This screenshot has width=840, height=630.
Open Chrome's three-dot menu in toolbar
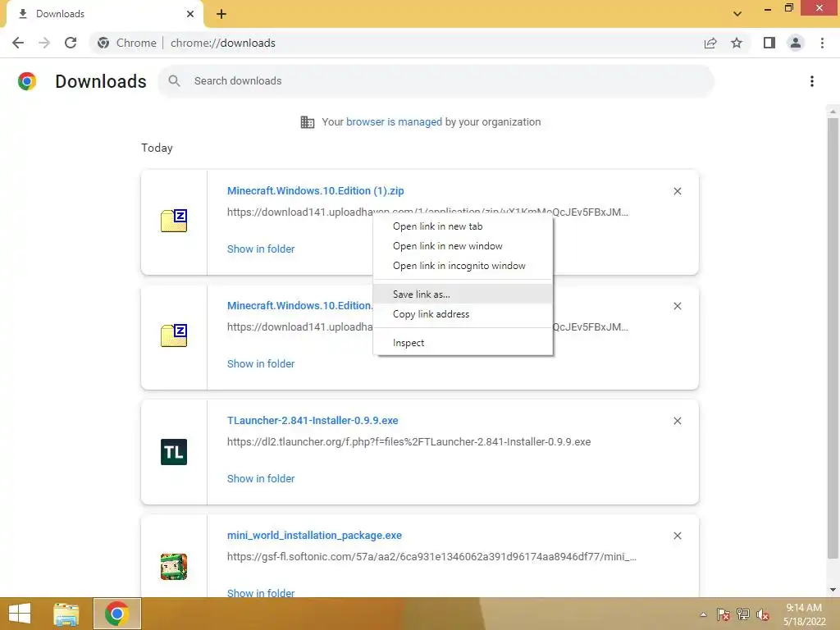point(822,43)
